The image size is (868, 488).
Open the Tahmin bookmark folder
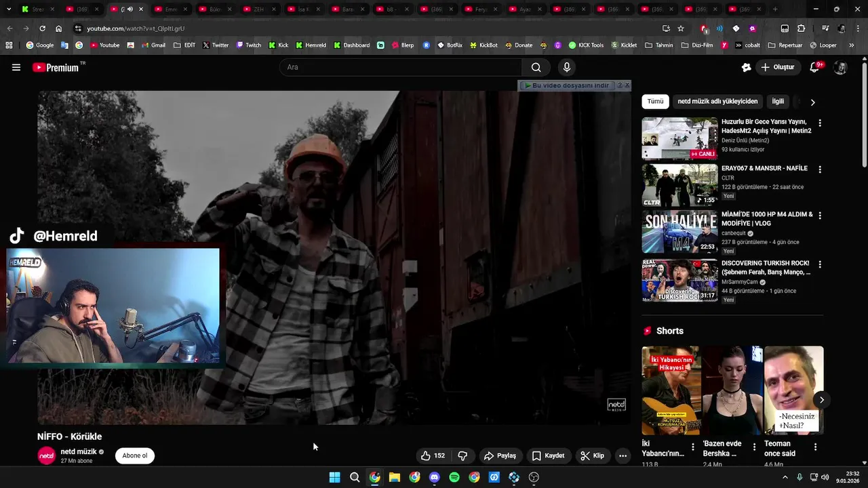coord(658,45)
